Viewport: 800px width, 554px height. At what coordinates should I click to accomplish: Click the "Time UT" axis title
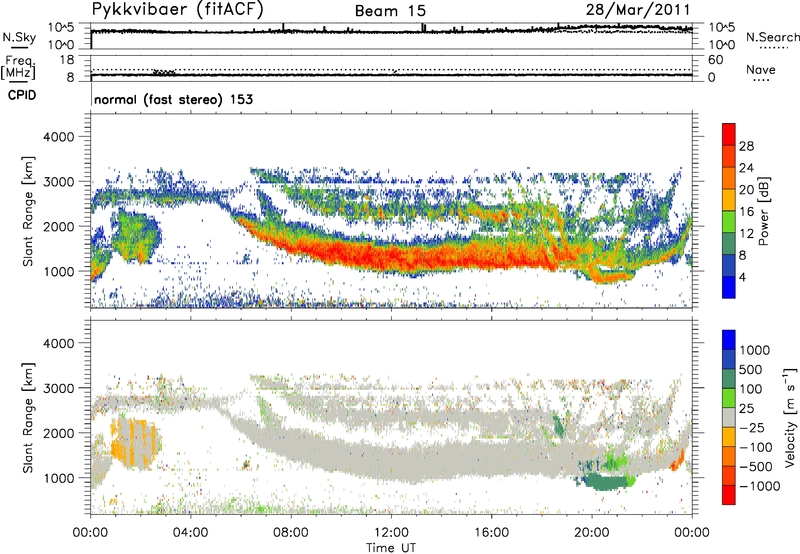click(391, 548)
